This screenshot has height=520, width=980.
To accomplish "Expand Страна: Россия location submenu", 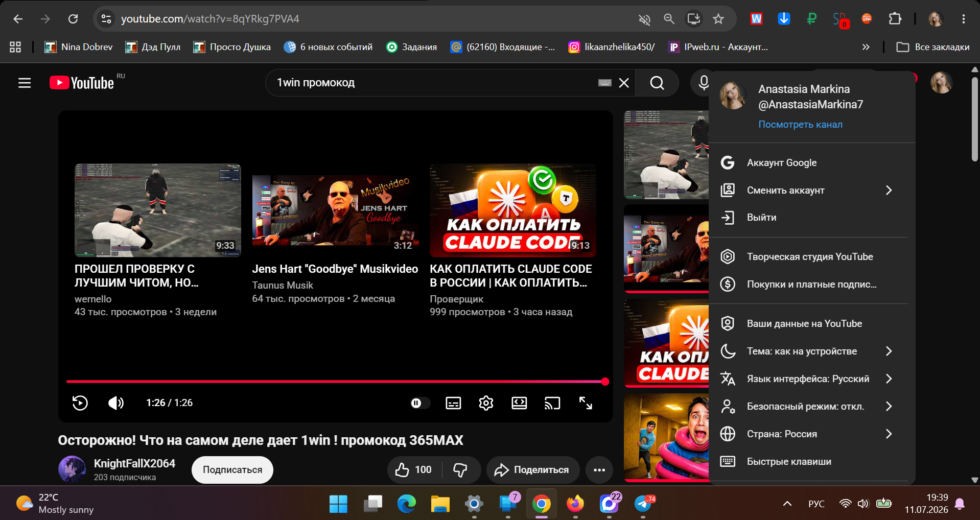I will (x=812, y=434).
